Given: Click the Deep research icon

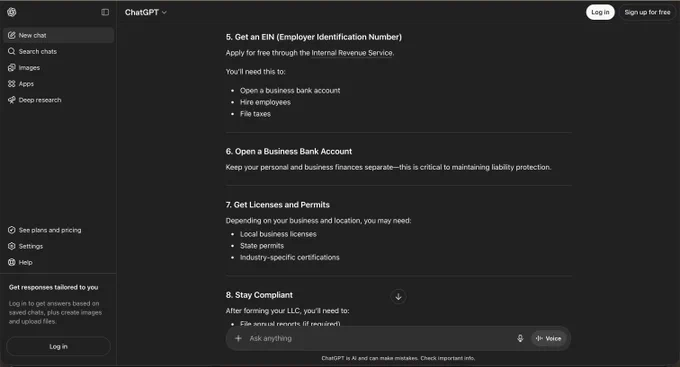Looking at the screenshot, I should (x=12, y=100).
